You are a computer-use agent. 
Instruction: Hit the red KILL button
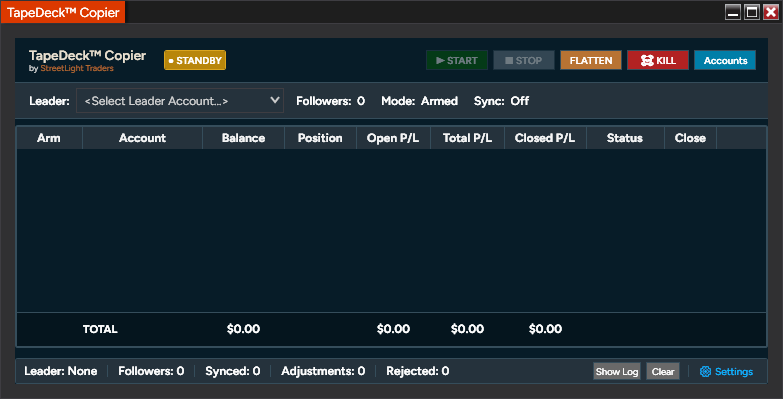tap(658, 60)
